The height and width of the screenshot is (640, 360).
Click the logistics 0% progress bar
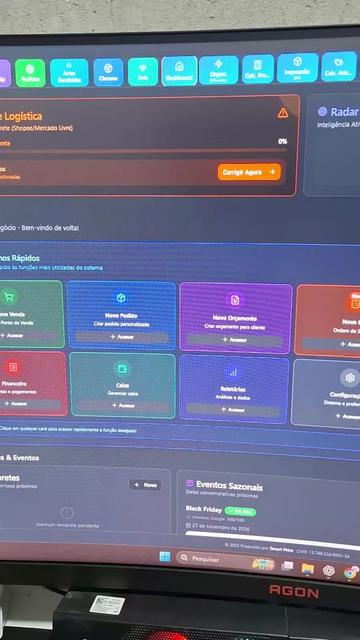[143, 151]
